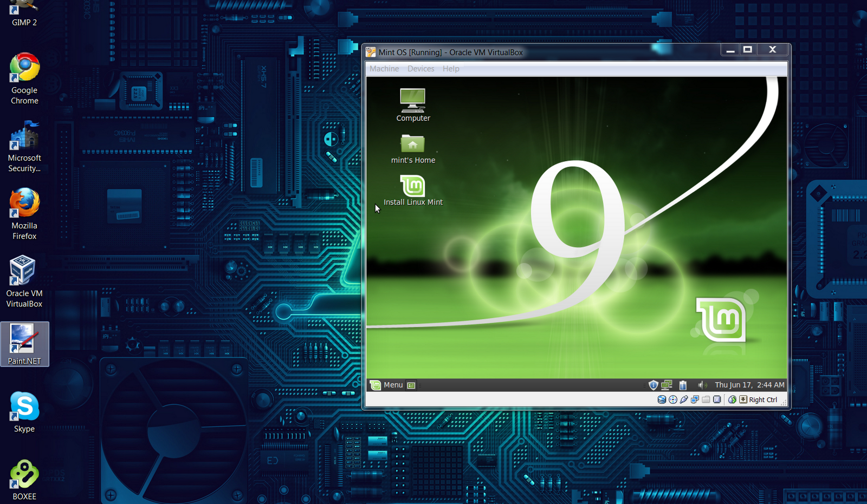Launch Google Chrome from the desktop
This screenshot has width=867, height=504.
[x=24, y=79]
